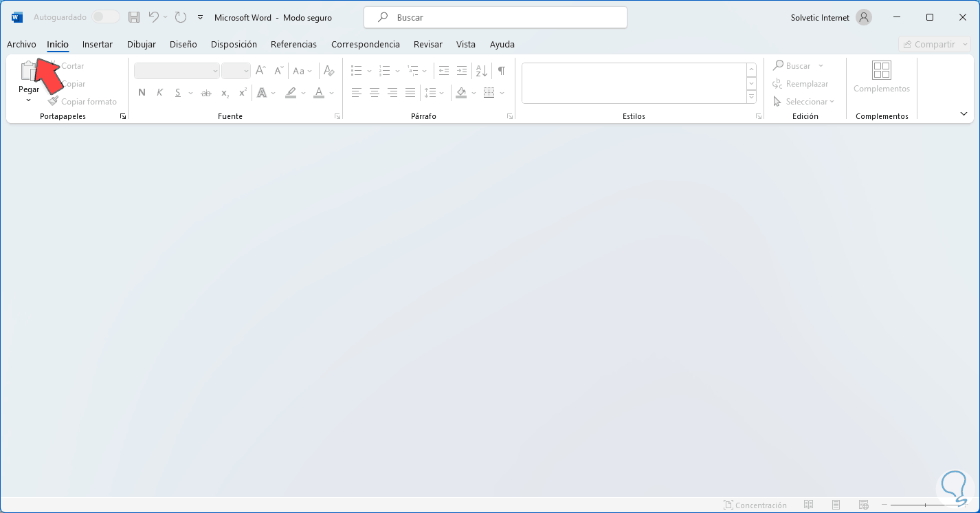This screenshot has width=980, height=513.
Task: Toggle Concentración focus mode
Action: coord(755,505)
